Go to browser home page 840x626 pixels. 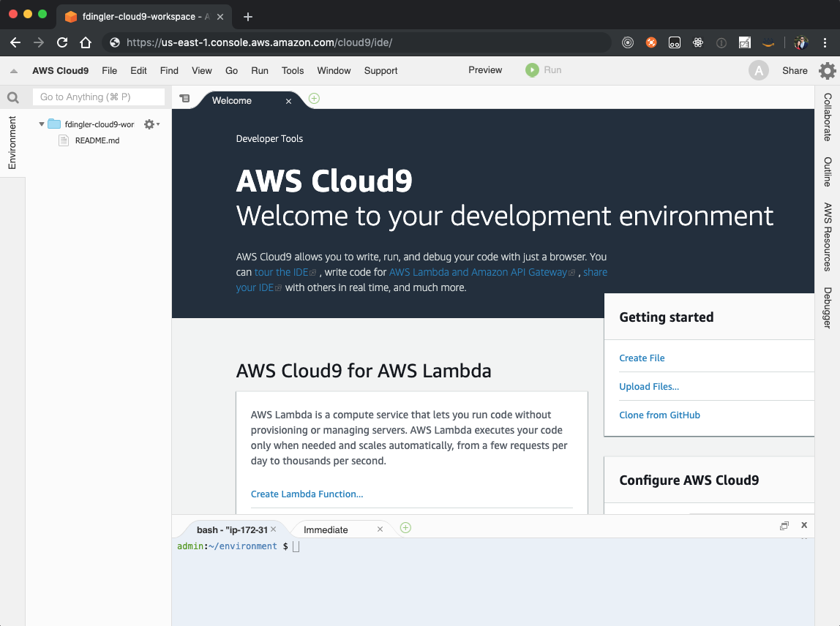click(85, 43)
